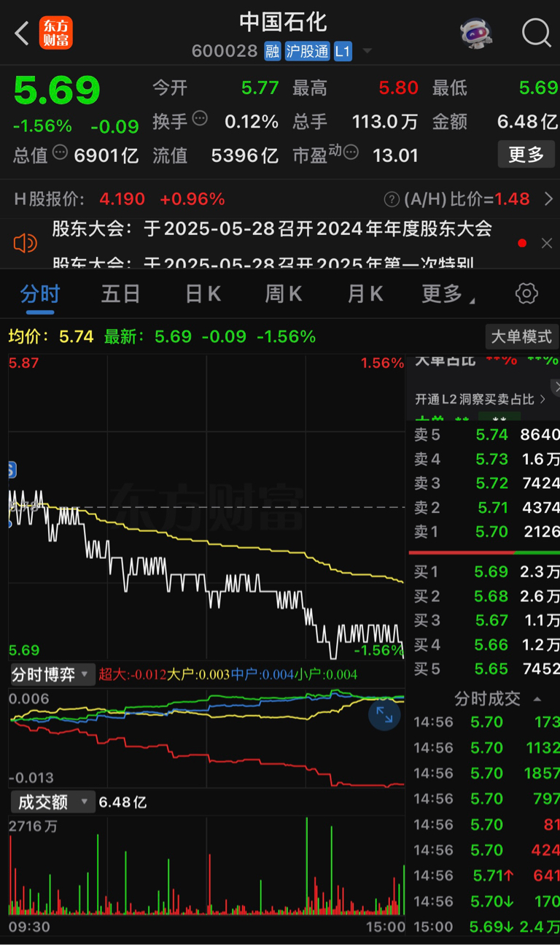Viewport: 560px width, 945px height.
Task: Tap the 14:56 trade with volume 1857
Action: [486, 774]
